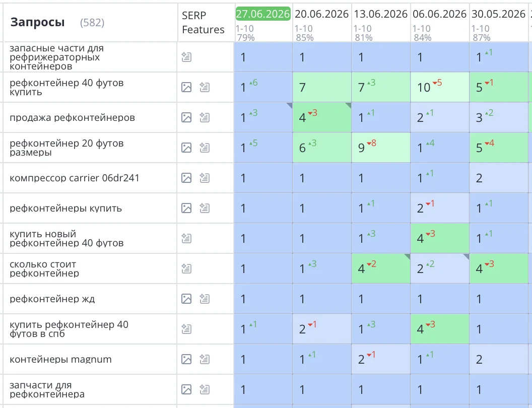Click the AI snippet icon for запчасти для рефконтейнера
The width and height of the screenshot is (532, 408).
[x=204, y=389]
